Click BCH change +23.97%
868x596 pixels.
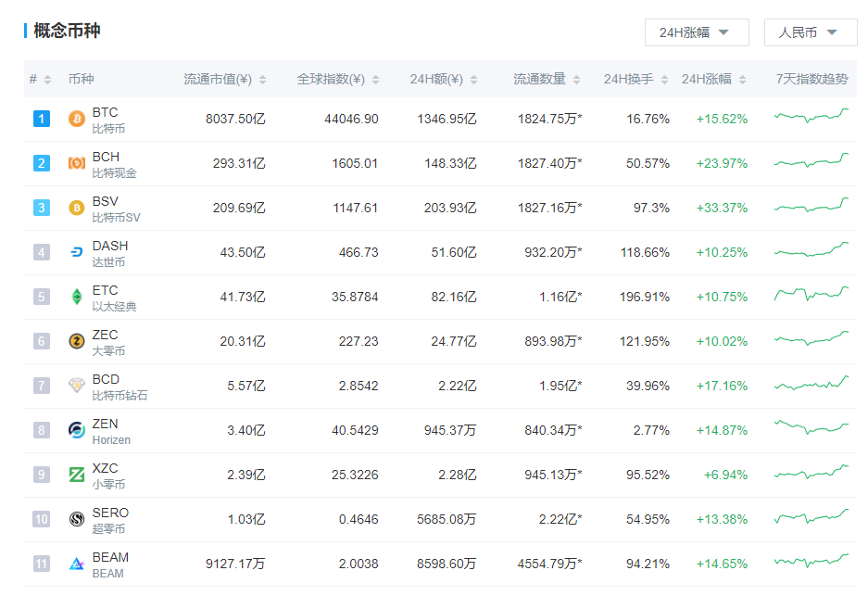722,163
